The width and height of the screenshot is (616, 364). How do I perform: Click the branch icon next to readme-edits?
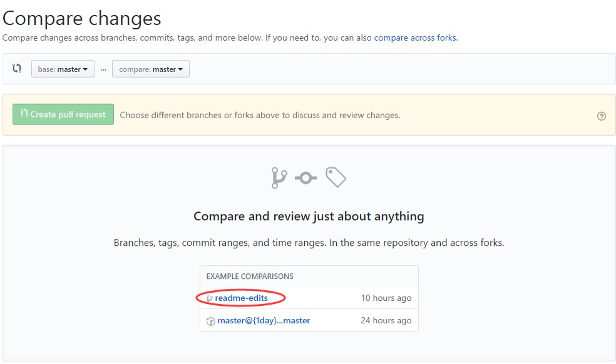click(x=210, y=298)
